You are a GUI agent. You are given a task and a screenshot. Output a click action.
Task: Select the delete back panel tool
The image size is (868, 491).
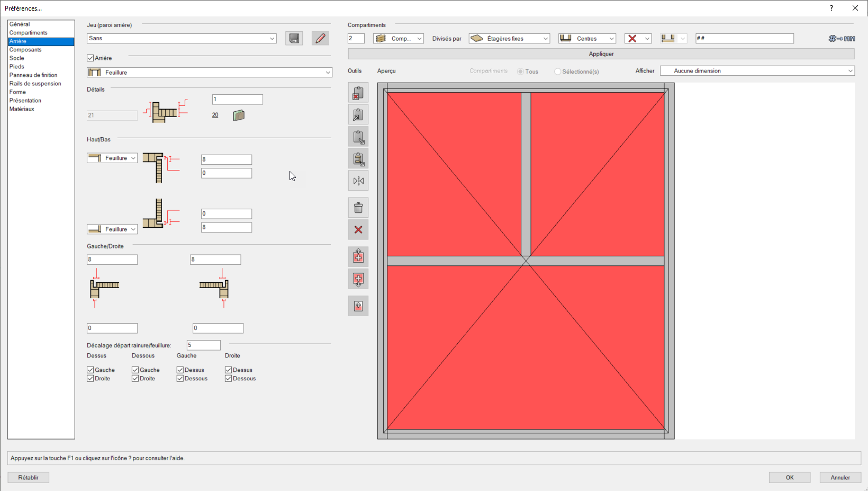click(x=358, y=93)
